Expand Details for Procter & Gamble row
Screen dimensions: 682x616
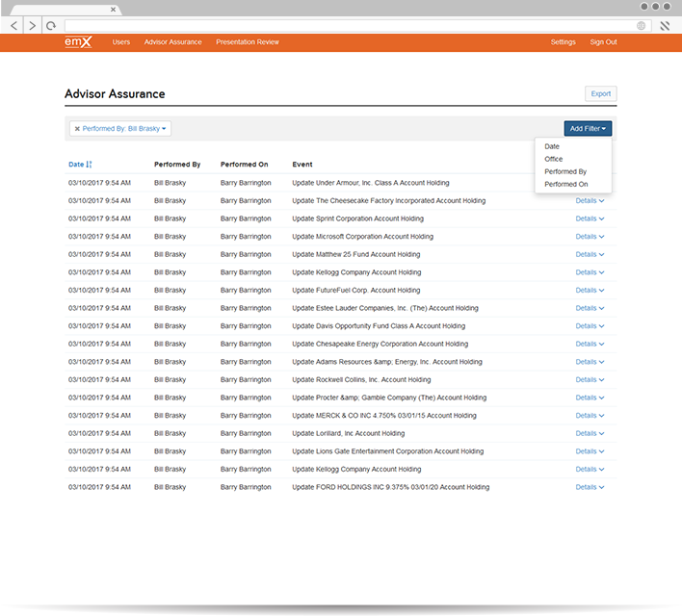click(x=590, y=398)
